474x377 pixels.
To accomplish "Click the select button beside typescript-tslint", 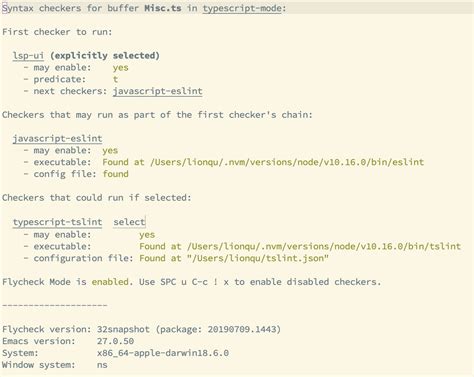I will 129,222.
